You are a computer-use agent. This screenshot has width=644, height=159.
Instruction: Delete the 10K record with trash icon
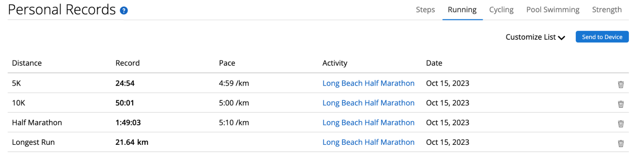[x=621, y=104]
